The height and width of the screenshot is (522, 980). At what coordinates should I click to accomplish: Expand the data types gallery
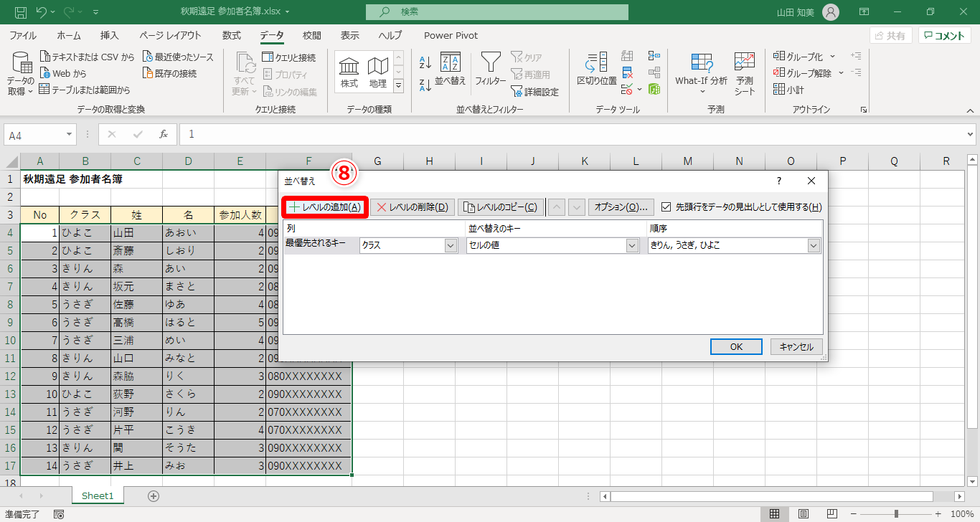(399, 86)
